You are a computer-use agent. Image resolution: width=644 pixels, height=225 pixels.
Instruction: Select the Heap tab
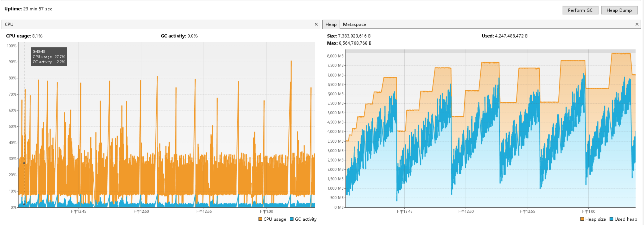point(331,24)
